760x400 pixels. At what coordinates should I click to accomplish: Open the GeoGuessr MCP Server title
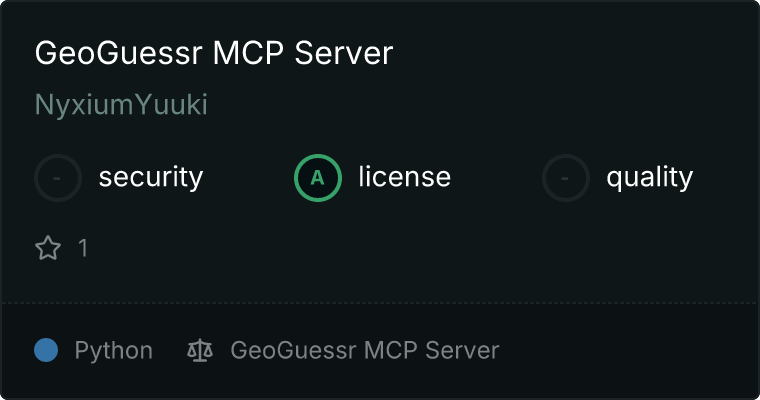[x=214, y=53]
